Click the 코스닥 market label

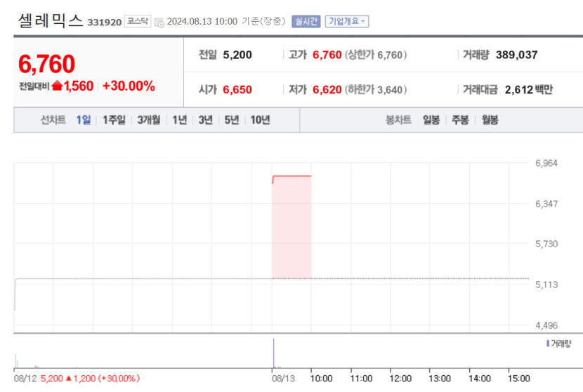tap(138, 22)
